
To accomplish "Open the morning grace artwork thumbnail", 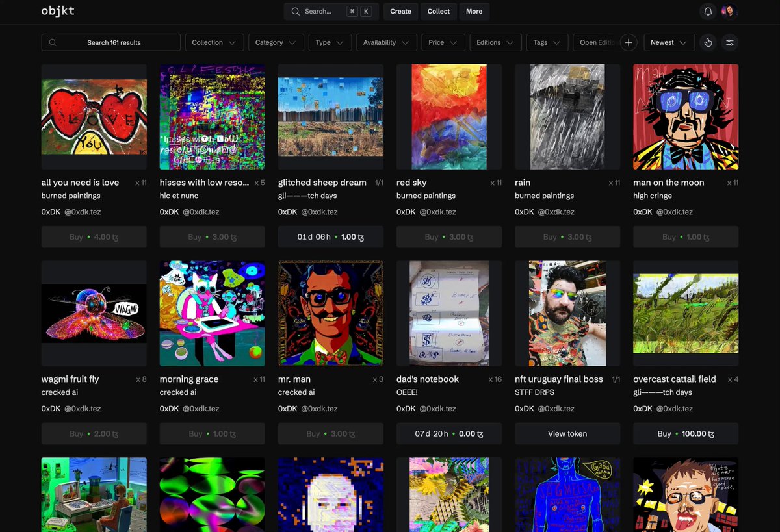I will (x=213, y=314).
